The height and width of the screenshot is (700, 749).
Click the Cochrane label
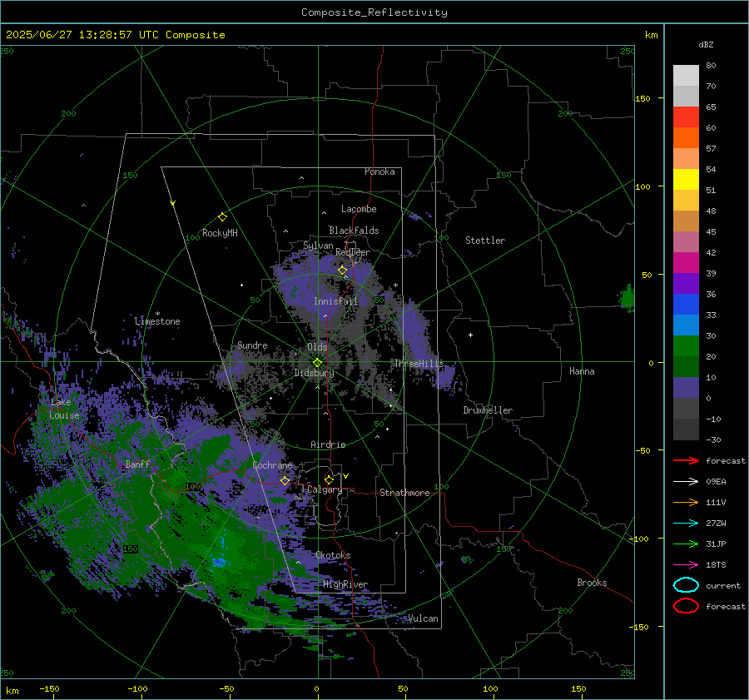[x=272, y=465]
